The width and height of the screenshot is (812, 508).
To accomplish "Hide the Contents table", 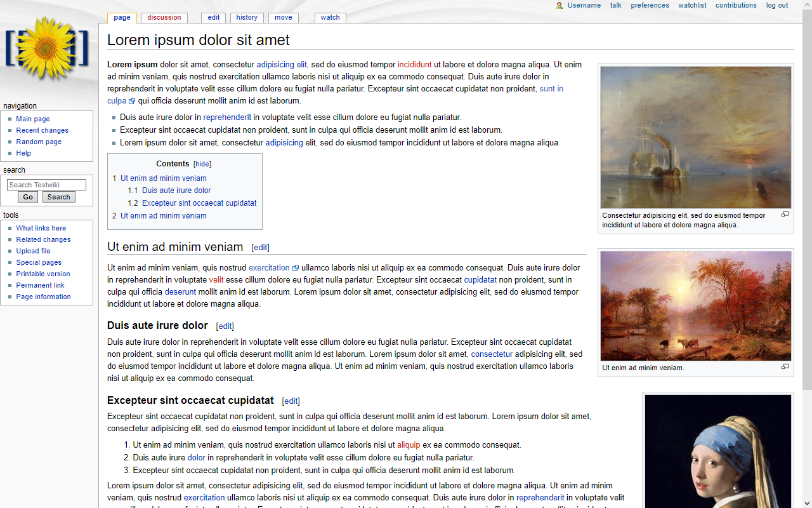I will pyautogui.click(x=202, y=164).
